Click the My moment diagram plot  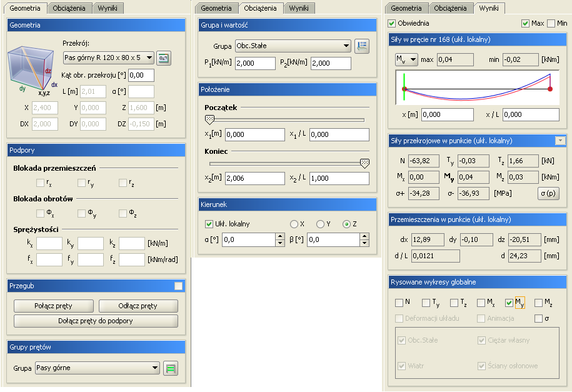478,88
